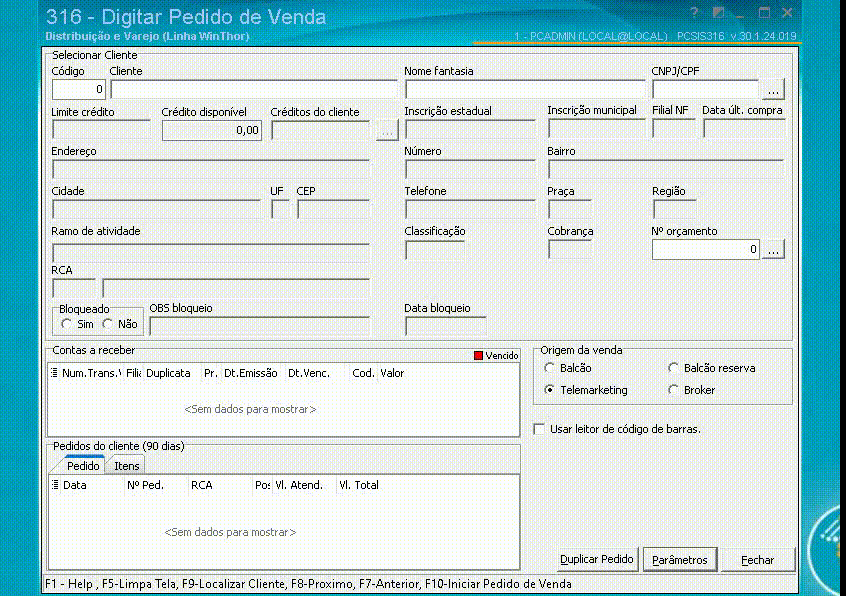Screen dimensions: 846x596
Task: Click the Nº orçamento input field
Action: (x=706, y=250)
